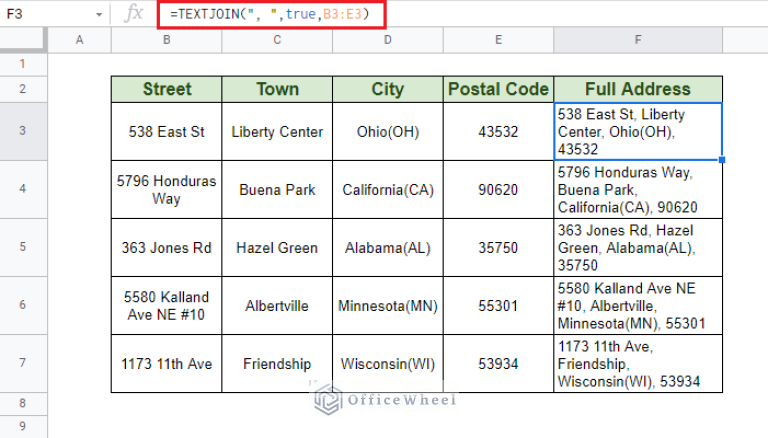Select cell containing Hazel Green in the Town column
Viewport: 768px width, 438px height.
pyautogui.click(x=277, y=247)
